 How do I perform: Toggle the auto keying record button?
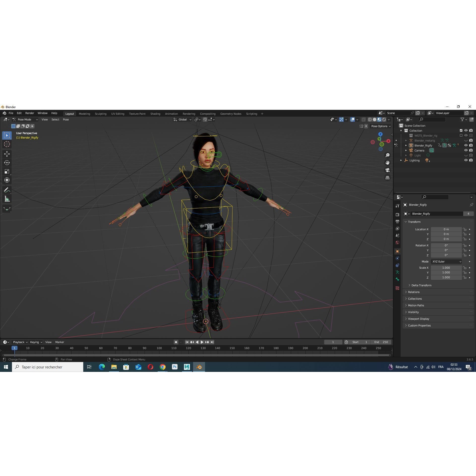point(176,342)
